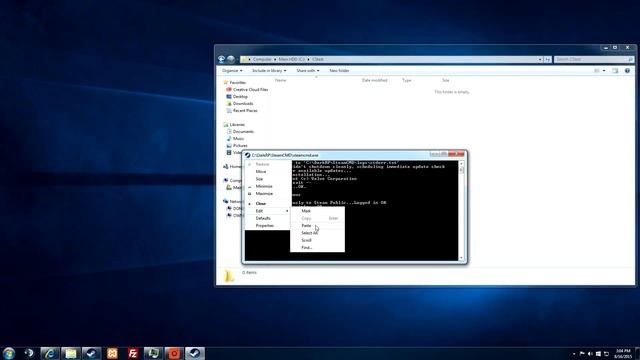Sort by Size column header
The image size is (640, 360).
(445, 80)
